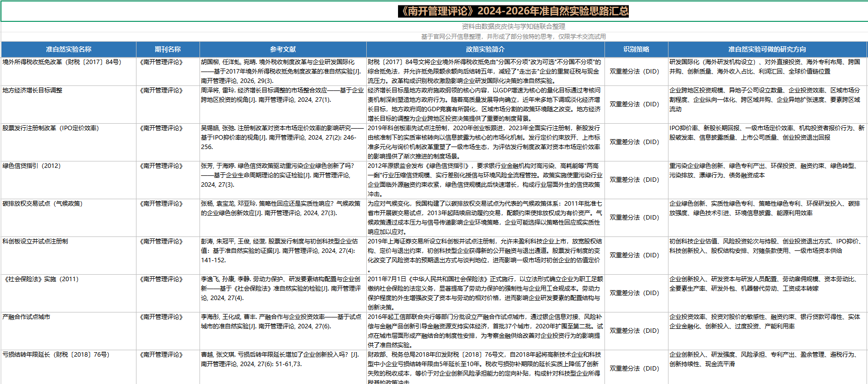Click cell 《社会保险法》实施（2011）
The height and width of the screenshot is (384, 868).
tap(68, 293)
